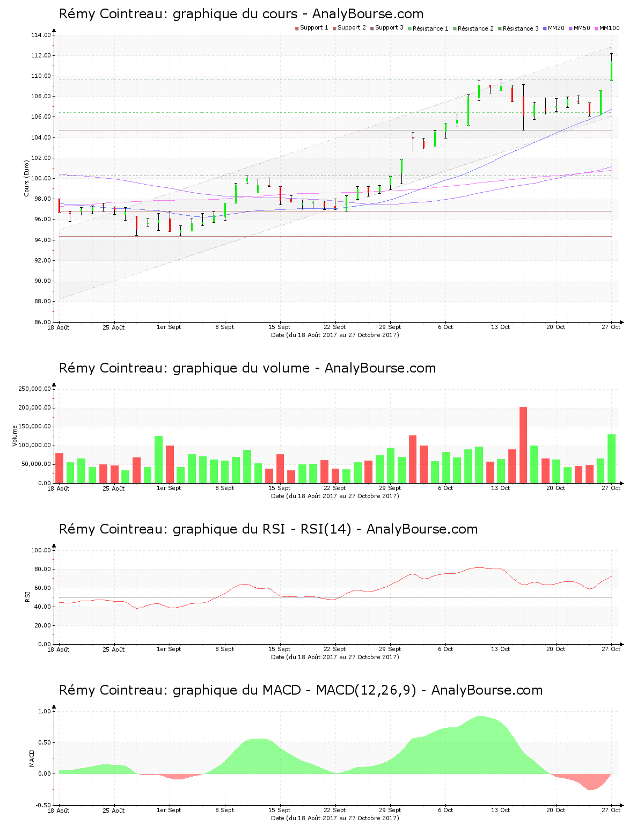Click the MACD(12,26,9) chart title
The height and width of the screenshot is (832, 644).
tap(301, 690)
